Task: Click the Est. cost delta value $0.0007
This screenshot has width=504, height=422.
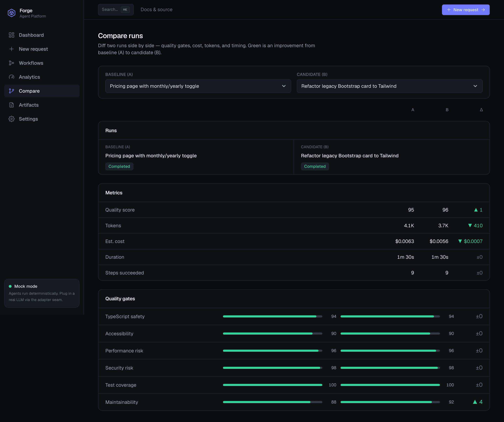Action: [473, 241]
